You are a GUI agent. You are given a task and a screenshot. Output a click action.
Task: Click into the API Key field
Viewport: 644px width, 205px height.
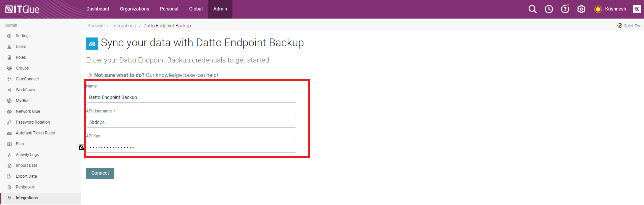[191, 147]
